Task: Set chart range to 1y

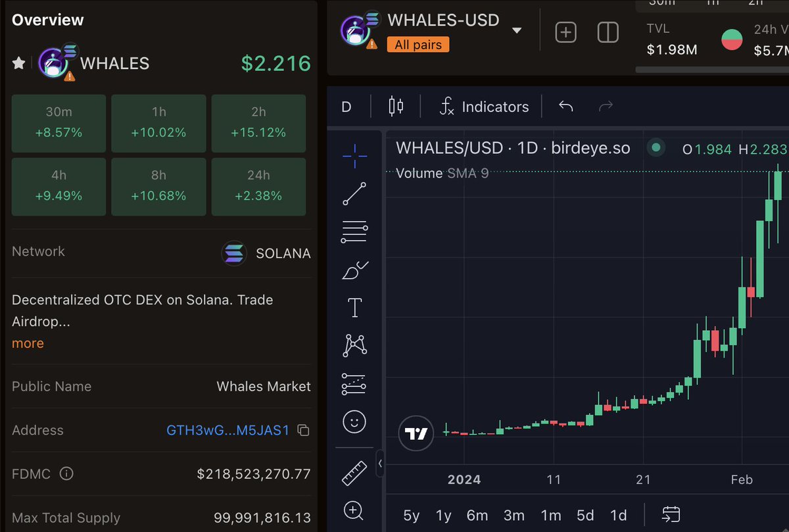Action: point(444,515)
